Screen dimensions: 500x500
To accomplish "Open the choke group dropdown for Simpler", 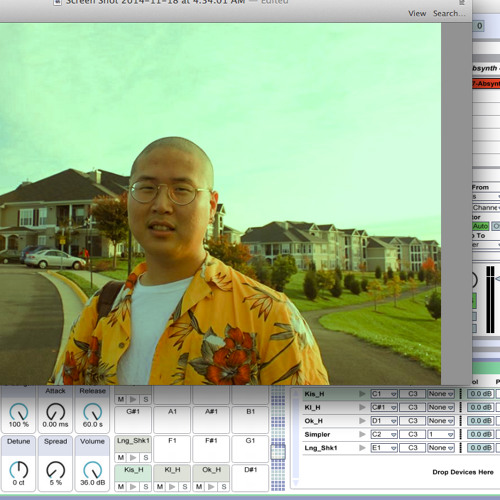I will (x=441, y=434).
